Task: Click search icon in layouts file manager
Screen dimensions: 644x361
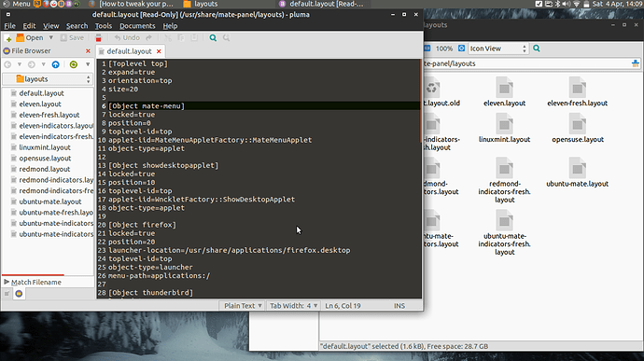Action: point(537,49)
